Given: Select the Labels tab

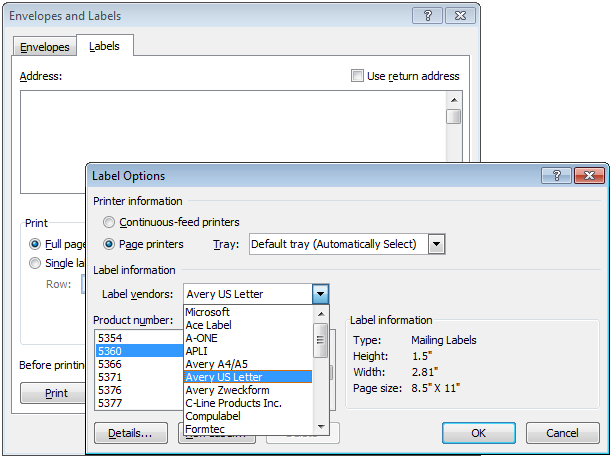Looking at the screenshot, I should point(105,46).
